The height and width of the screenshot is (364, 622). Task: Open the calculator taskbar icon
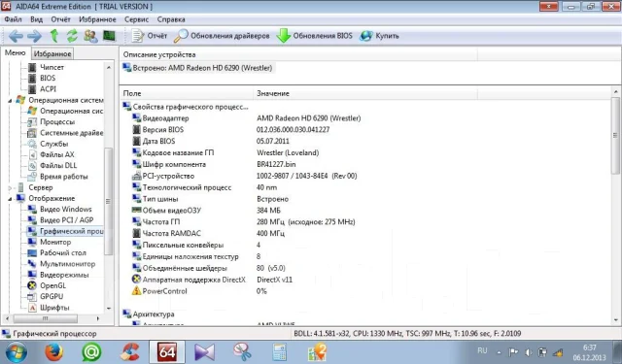point(279,352)
